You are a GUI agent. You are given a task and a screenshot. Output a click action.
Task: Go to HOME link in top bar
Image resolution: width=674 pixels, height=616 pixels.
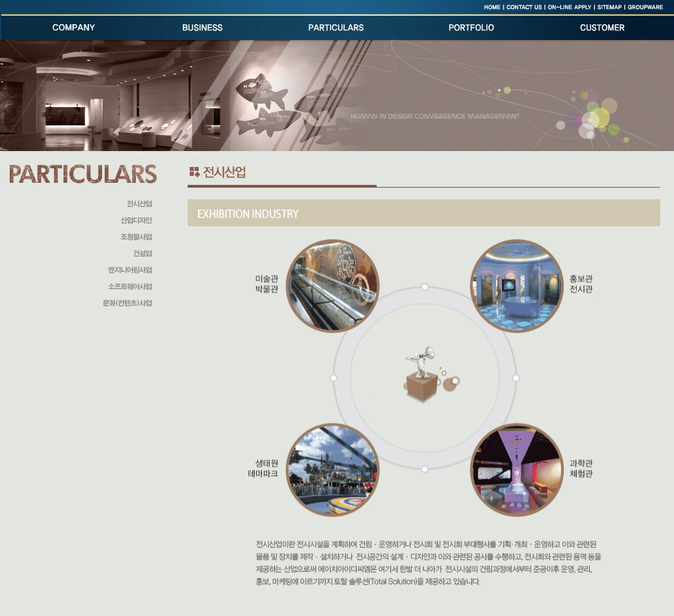(492, 8)
